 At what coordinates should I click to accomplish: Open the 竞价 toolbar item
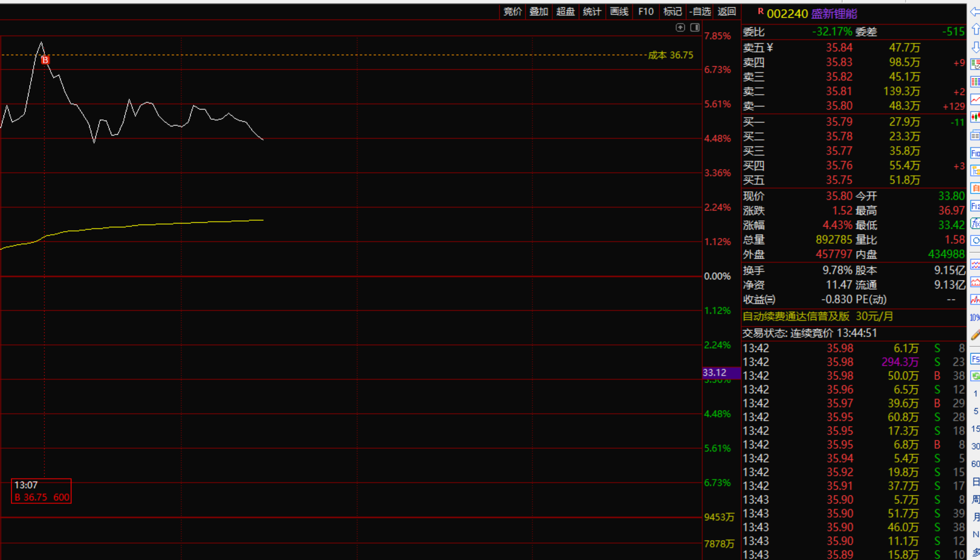click(x=512, y=12)
